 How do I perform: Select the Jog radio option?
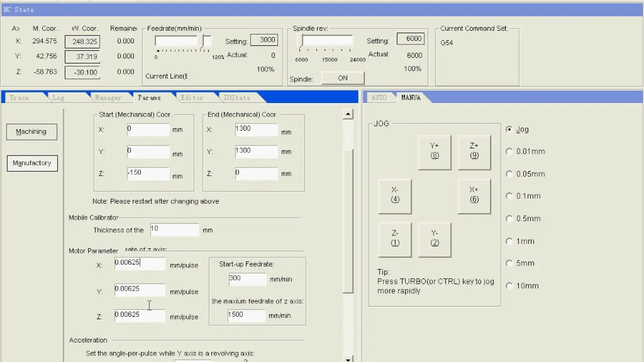(509, 129)
